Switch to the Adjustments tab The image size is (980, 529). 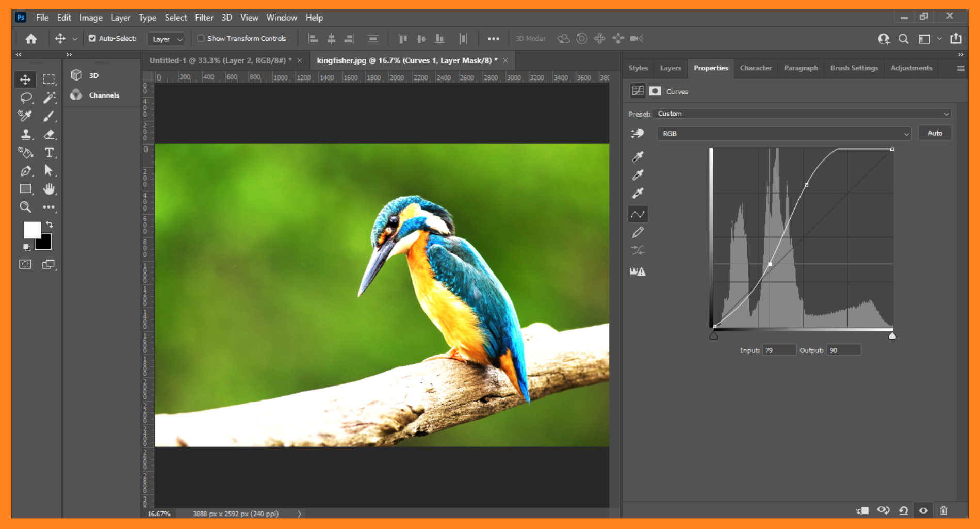[x=911, y=68]
